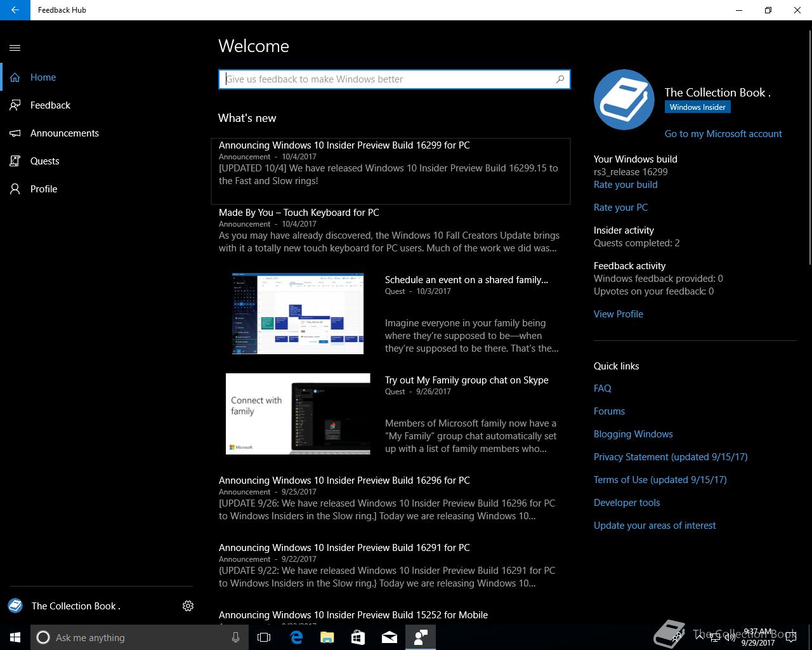Click Rate your build link
The image size is (812, 650).
coord(625,185)
